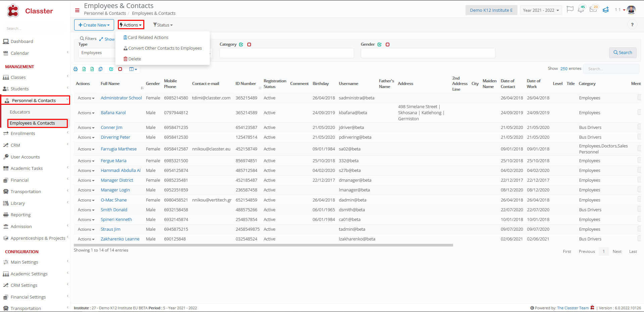Click the Search button

pos(623,52)
